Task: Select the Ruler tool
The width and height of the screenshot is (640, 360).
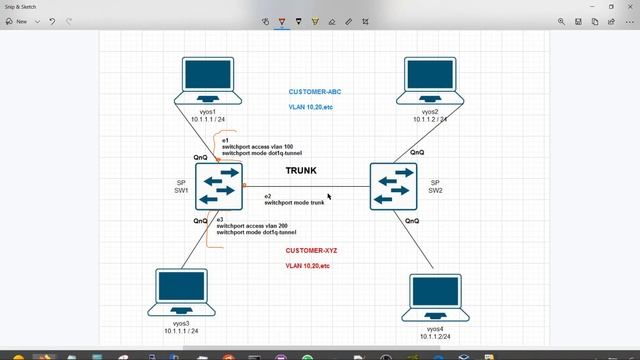Action: point(348,22)
